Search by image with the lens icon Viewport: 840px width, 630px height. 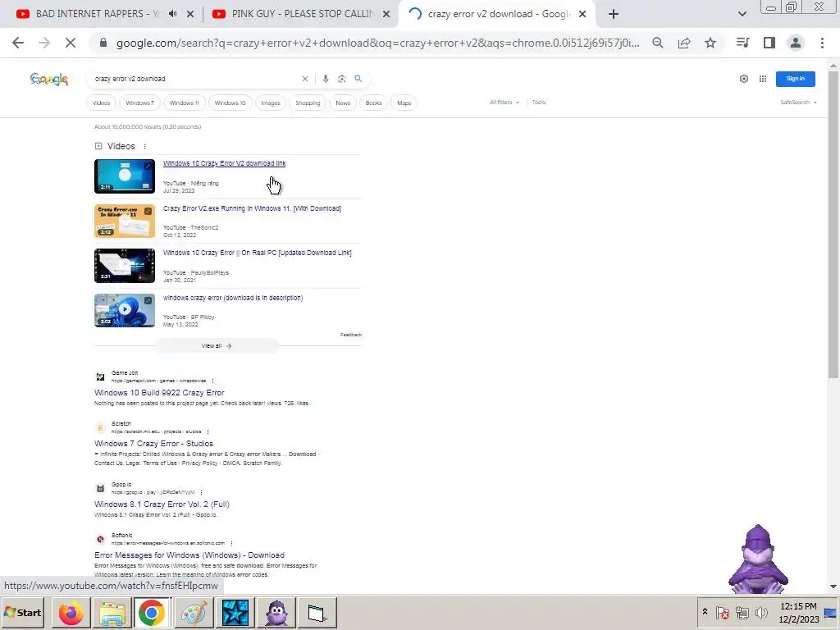pyautogui.click(x=342, y=79)
